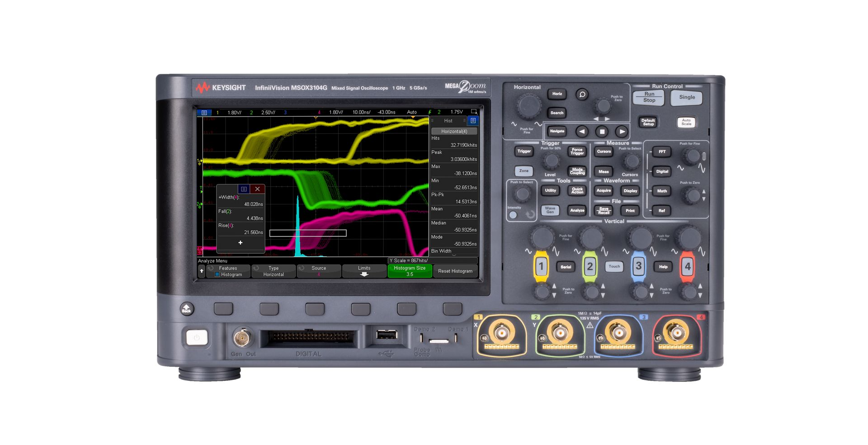868x445 pixels.
Task: Cycle the Type Horizontal softkey option
Action: (273, 270)
